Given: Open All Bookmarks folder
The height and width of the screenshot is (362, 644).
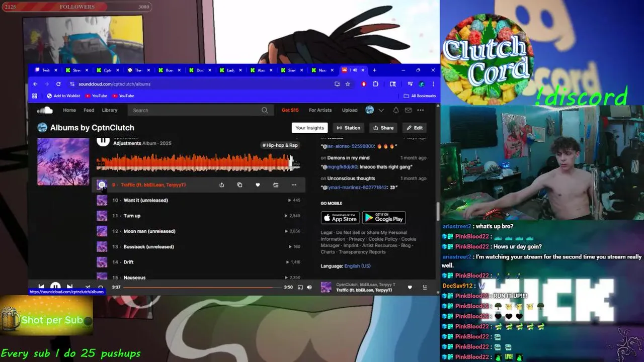Looking at the screenshot, I should (420, 96).
